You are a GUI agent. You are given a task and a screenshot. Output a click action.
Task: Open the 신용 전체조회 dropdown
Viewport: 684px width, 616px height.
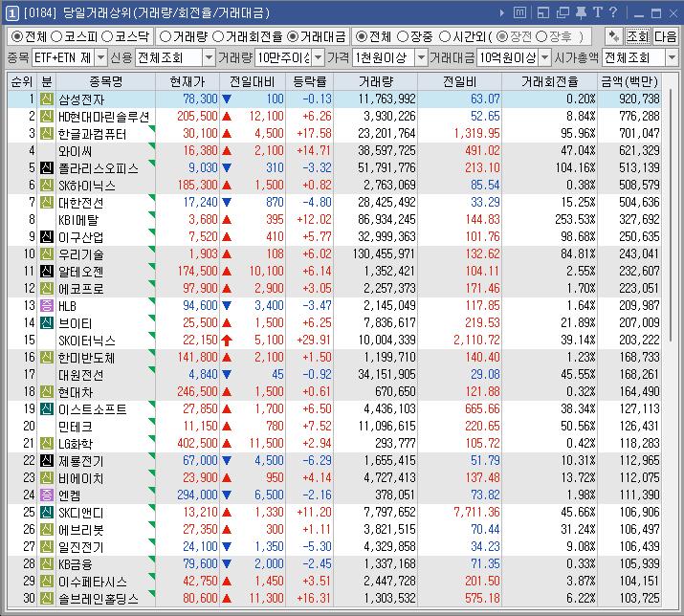[209, 57]
